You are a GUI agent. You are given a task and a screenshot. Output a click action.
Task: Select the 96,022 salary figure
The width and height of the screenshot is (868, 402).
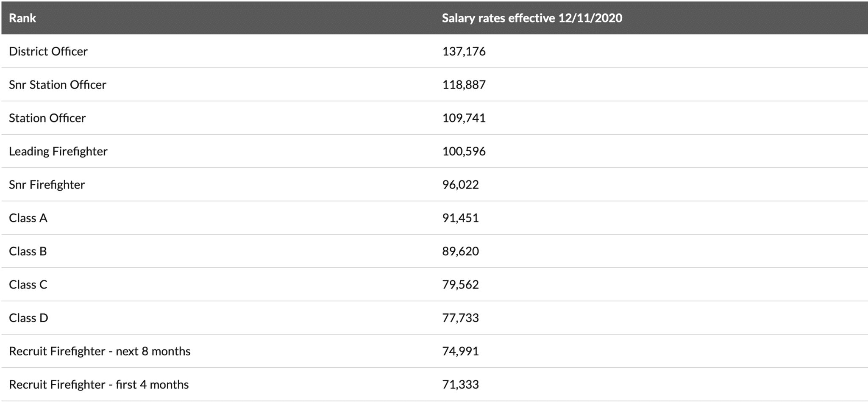[460, 185]
